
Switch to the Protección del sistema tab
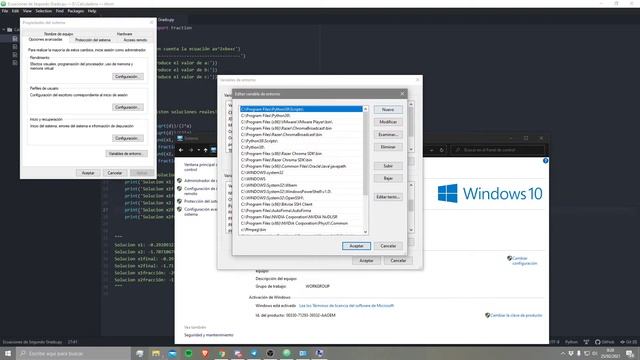tap(93, 40)
